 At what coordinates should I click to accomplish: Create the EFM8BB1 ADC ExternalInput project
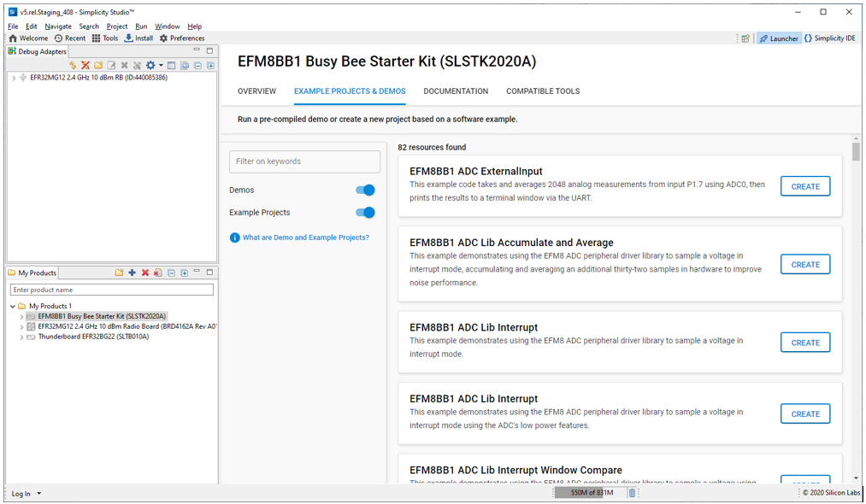(x=805, y=186)
